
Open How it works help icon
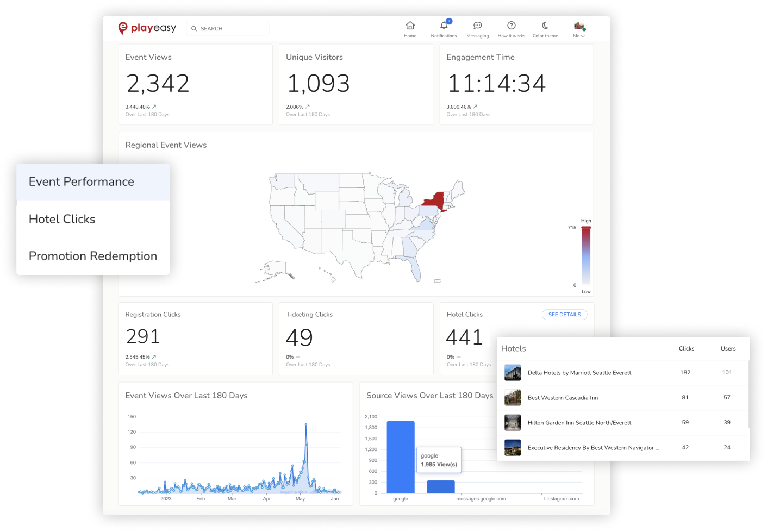click(x=512, y=26)
